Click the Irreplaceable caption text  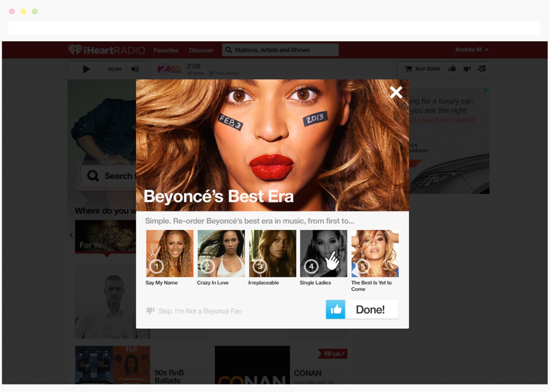coord(264,283)
